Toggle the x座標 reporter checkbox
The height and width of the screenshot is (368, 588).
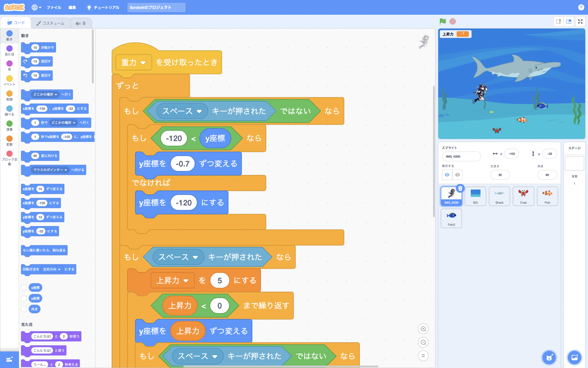[x=24, y=287]
